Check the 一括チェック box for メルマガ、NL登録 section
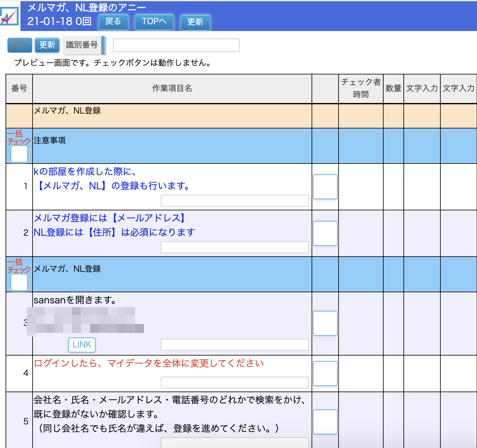The width and height of the screenshot is (477, 448). [x=19, y=283]
